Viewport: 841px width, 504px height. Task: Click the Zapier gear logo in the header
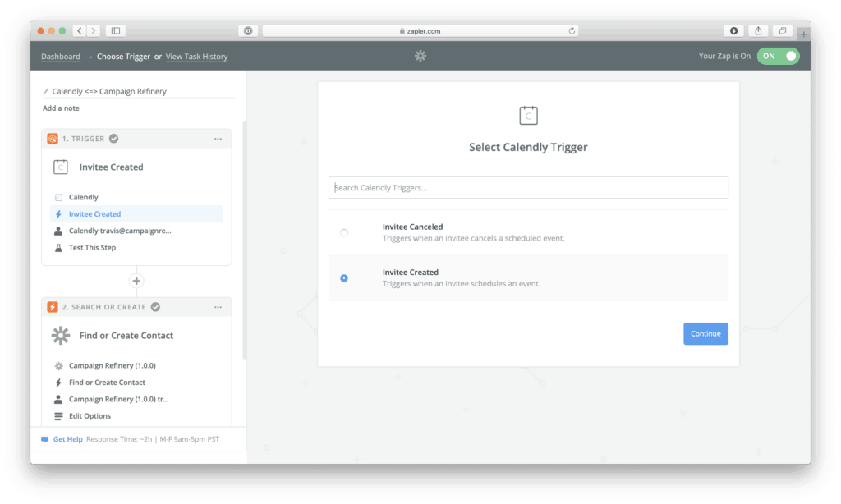pyautogui.click(x=420, y=56)
